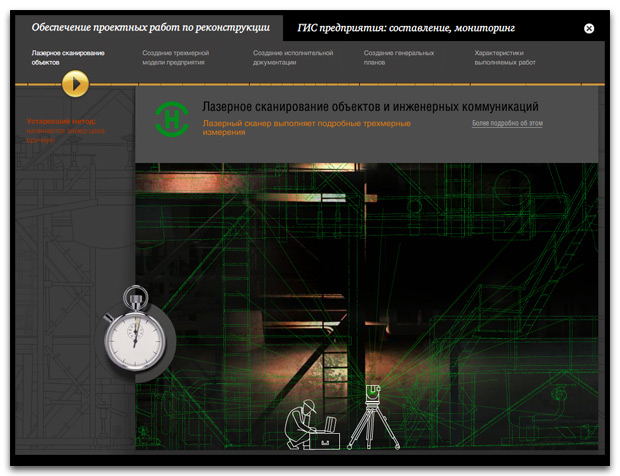Open Создание исполнительной документации step

(x=293, y=56)
